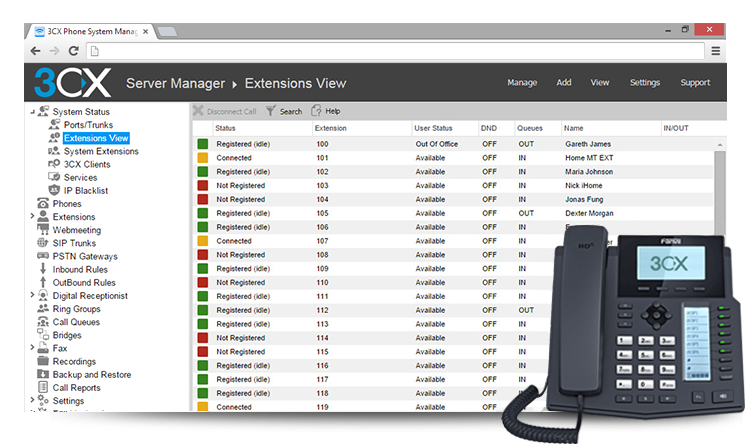Click the Inbound Rules down-arrow icon
Image resolution: width=747 pixels, height=447 pixels.
[43, 269]
